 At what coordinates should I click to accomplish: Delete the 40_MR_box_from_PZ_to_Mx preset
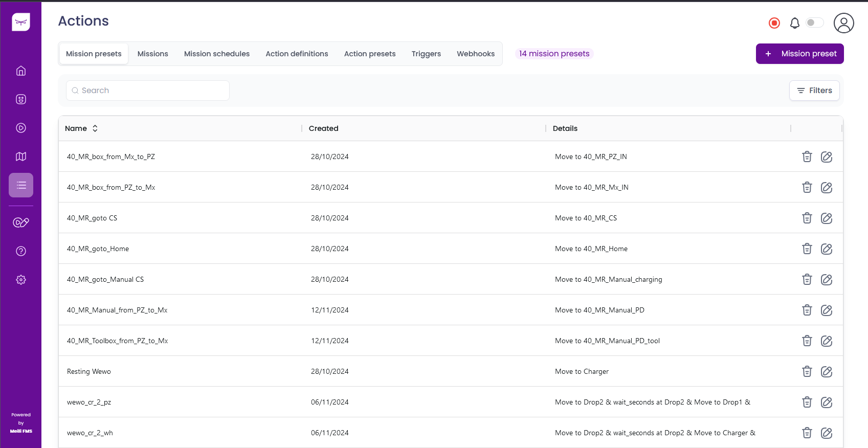click(807, 187)
